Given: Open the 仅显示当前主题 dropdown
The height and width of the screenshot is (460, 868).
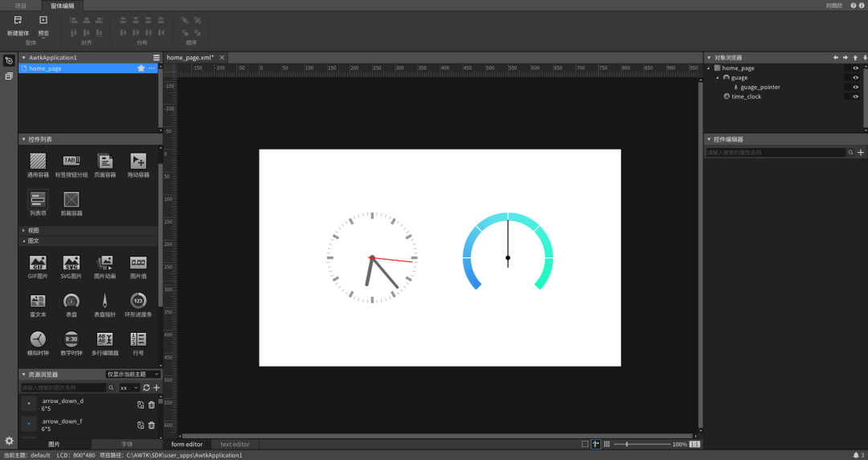Looking at the screenshot, I should point(133,375).
